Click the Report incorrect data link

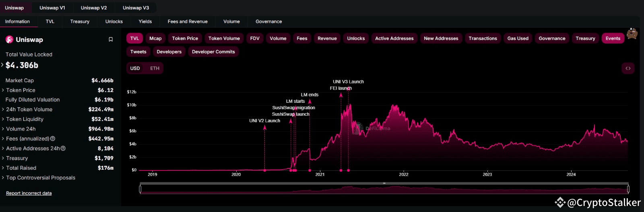coord(29,193)
